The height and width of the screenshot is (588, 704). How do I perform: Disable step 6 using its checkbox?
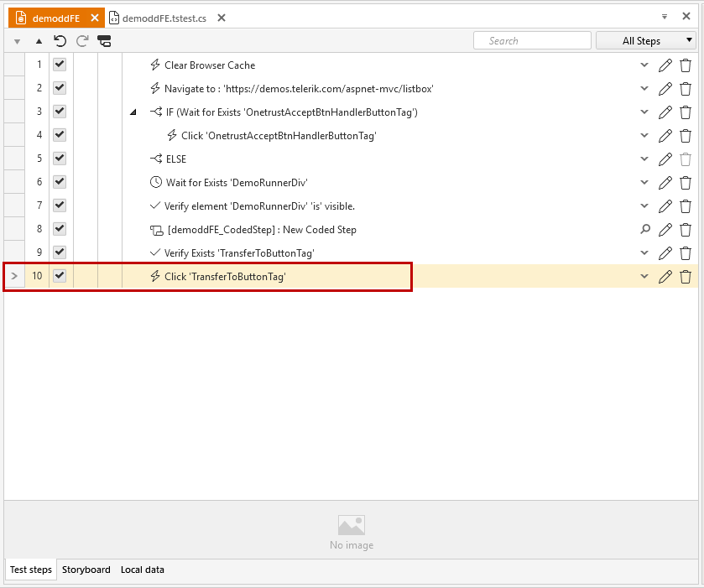60,182
